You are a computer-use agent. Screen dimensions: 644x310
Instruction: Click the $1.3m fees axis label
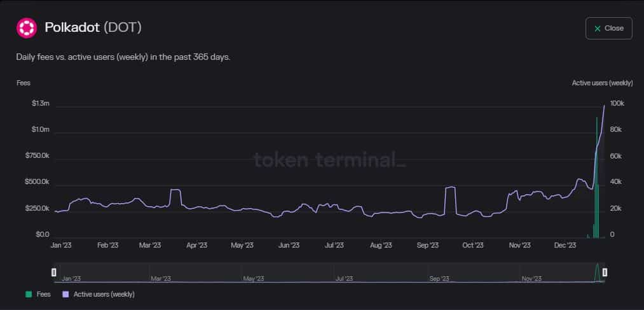point(41,103)
